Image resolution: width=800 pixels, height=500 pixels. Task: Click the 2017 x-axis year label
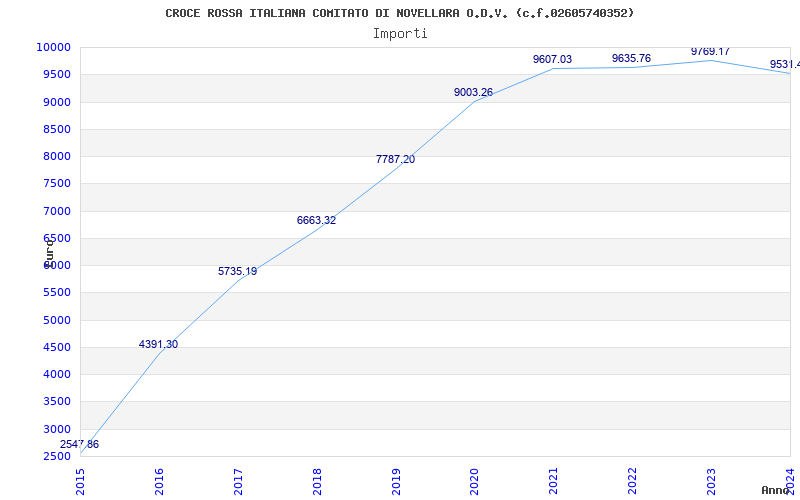pos(238,482)
